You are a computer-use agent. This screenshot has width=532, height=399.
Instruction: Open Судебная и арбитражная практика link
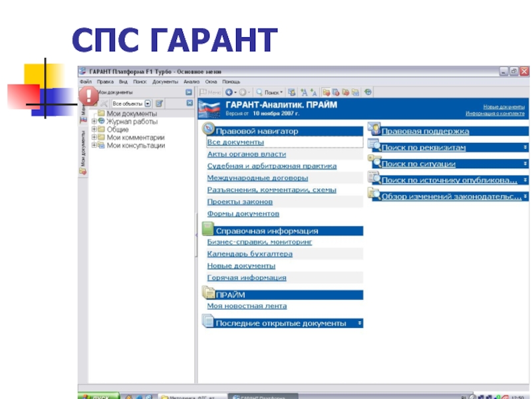click(x=272, y=166)
